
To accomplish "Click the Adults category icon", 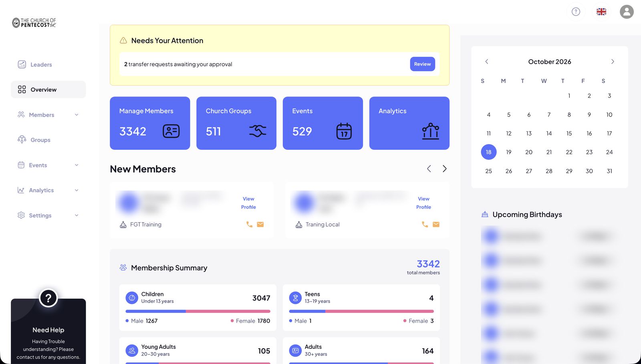I will click(x=295, y=350).
